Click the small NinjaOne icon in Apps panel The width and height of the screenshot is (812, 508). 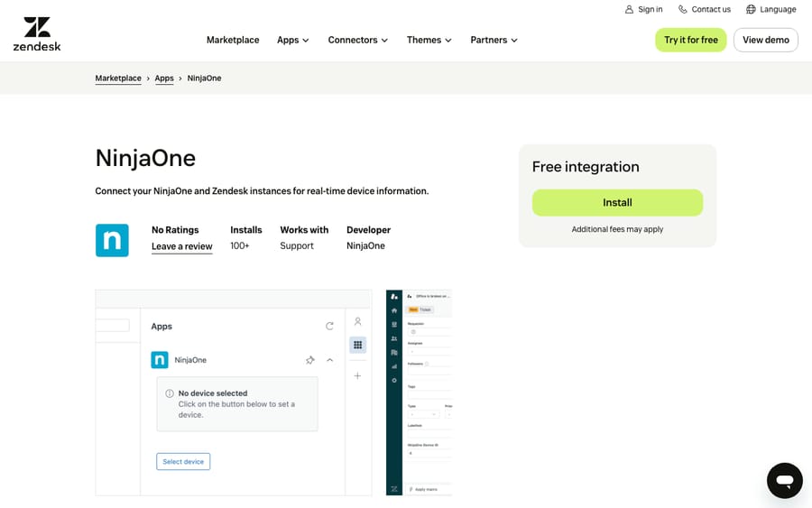pyautogui.click(x=160, y=360)
